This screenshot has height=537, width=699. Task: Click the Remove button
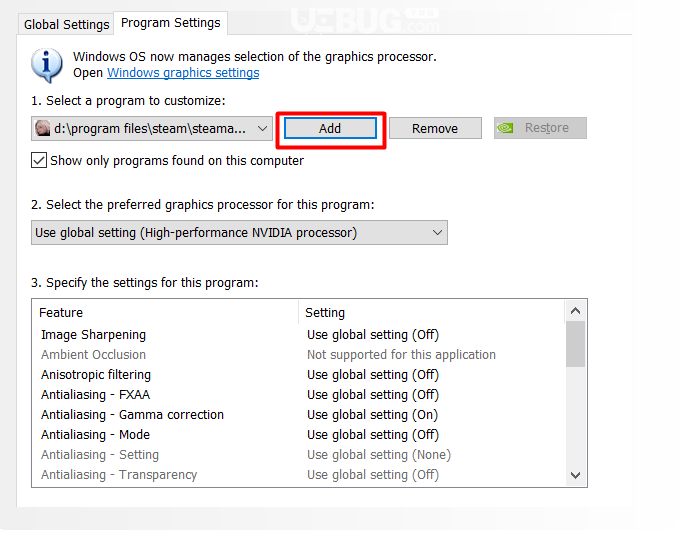point(435,128)
